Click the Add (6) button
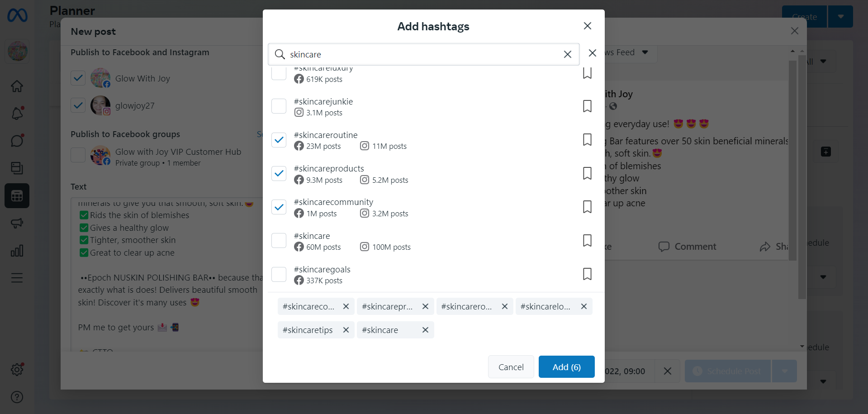Screen dimensions: 868x414 point(566,367)
